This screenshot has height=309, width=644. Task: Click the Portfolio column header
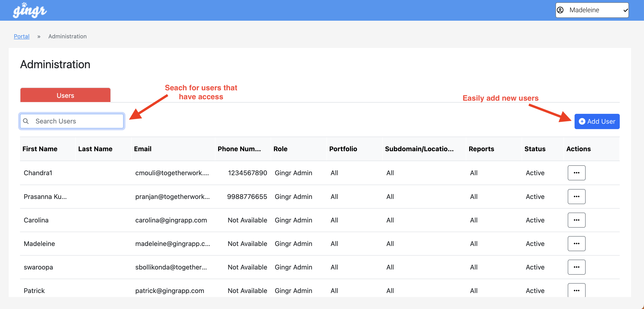click(x=343, y=149)
